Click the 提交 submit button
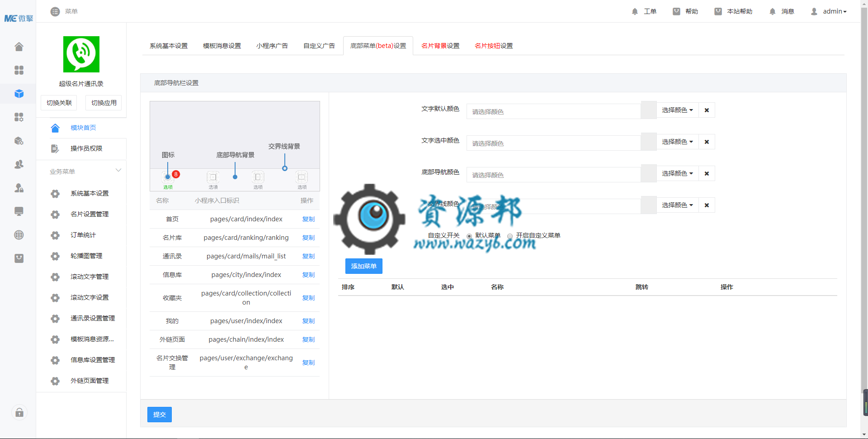Screen dimensions: 868x439 160,415
